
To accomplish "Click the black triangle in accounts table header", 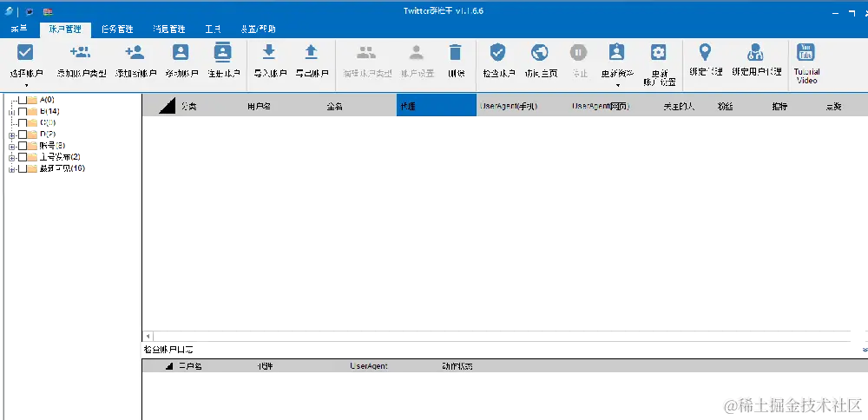I will tap(168, 105).
